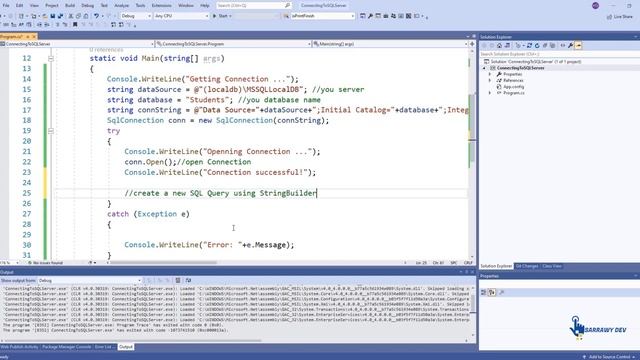Click the Alphabetical sort icon in Properties
Screen dimensions: 640x360
tap(492, 292)
